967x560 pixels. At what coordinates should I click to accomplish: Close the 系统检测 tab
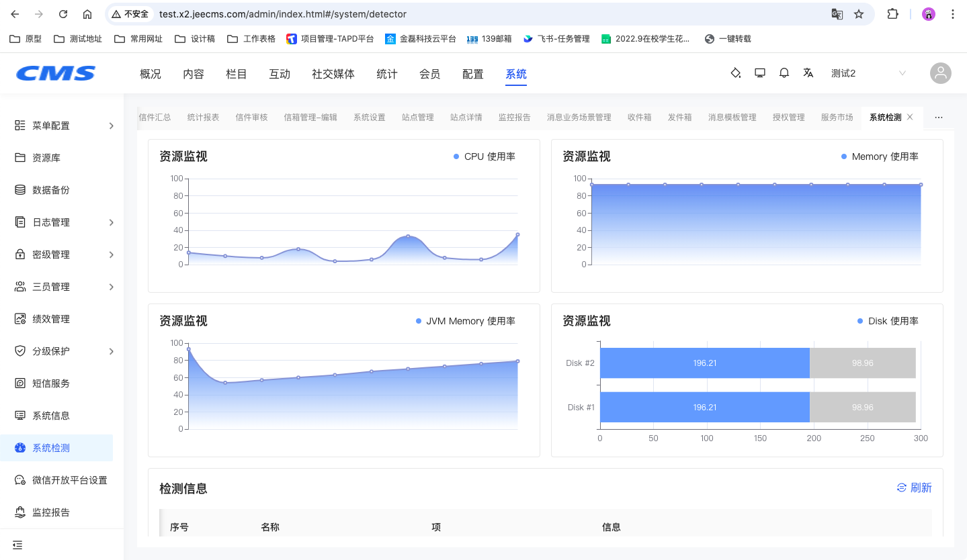pos(910,117)
